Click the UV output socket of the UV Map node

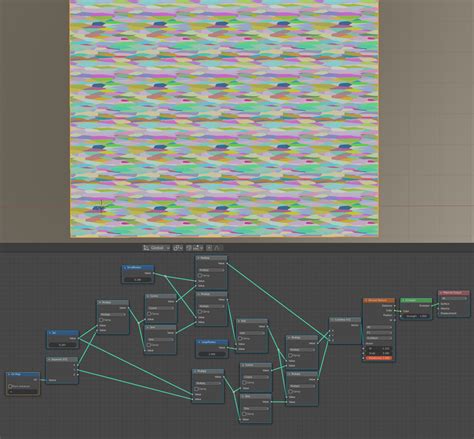(40, 379)
